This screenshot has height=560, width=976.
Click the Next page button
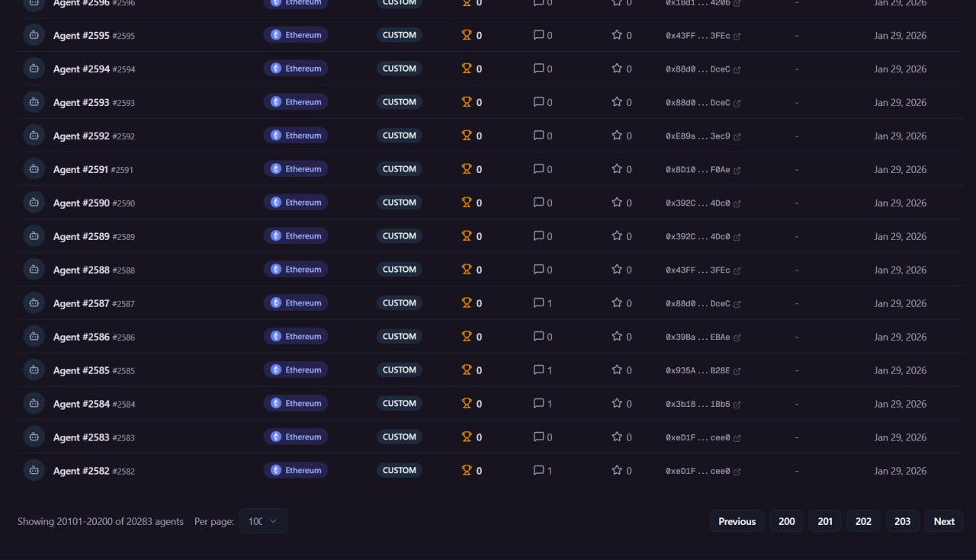(944, 521)
